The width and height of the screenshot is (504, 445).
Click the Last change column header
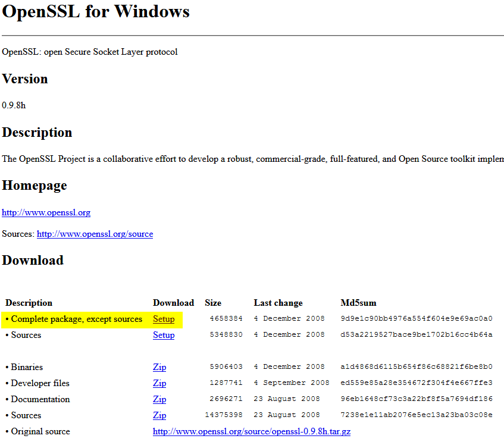pos(278,303)
